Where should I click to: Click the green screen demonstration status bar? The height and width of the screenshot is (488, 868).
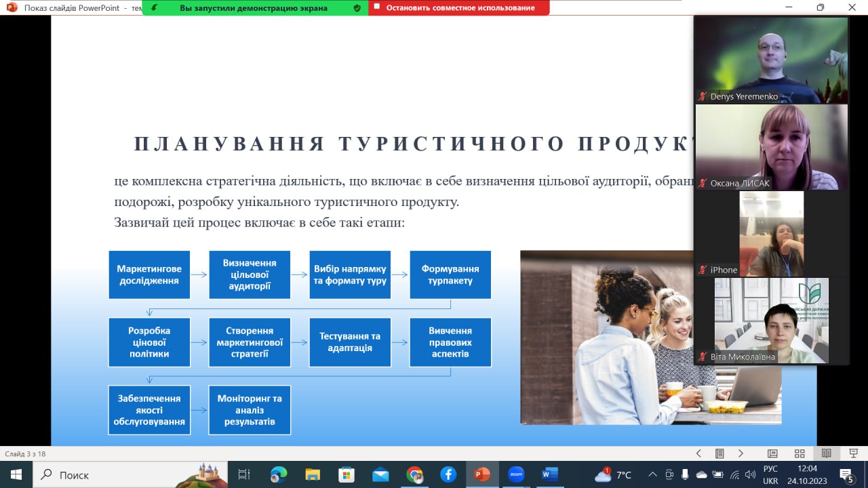(255, 8)
